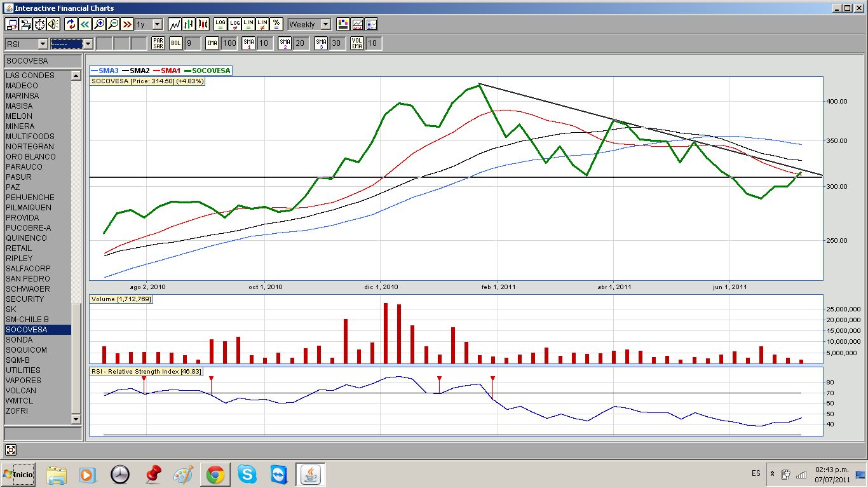Open Skype from the taskbar

tap(247, 475)
